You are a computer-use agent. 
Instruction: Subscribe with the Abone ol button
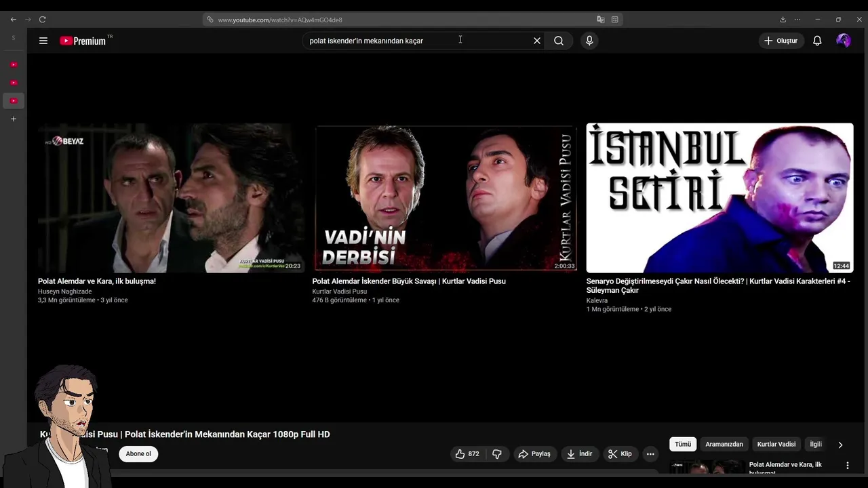138,454
